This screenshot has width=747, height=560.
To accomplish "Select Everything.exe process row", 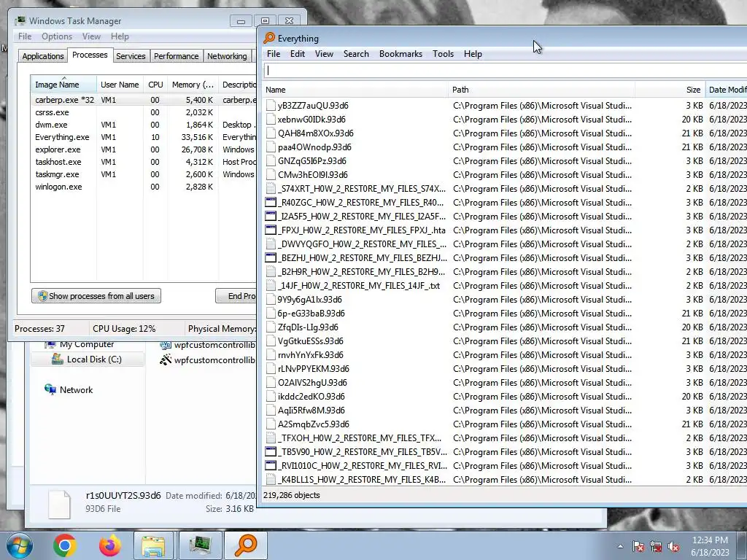I will point(143,137).
